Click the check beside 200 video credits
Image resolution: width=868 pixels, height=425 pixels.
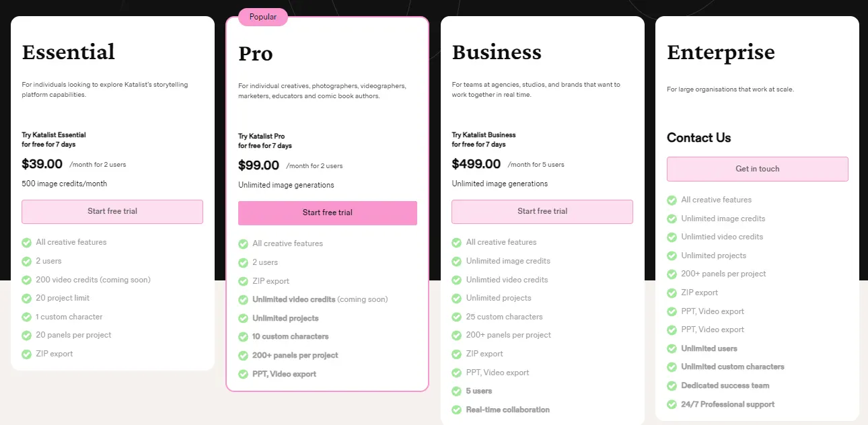(x=27, y=279)
